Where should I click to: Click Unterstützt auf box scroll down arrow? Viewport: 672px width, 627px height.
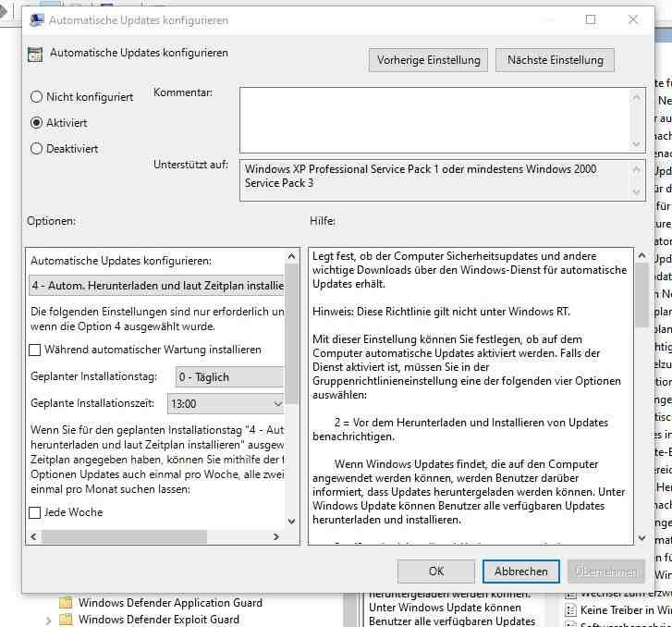pos(637,191)
